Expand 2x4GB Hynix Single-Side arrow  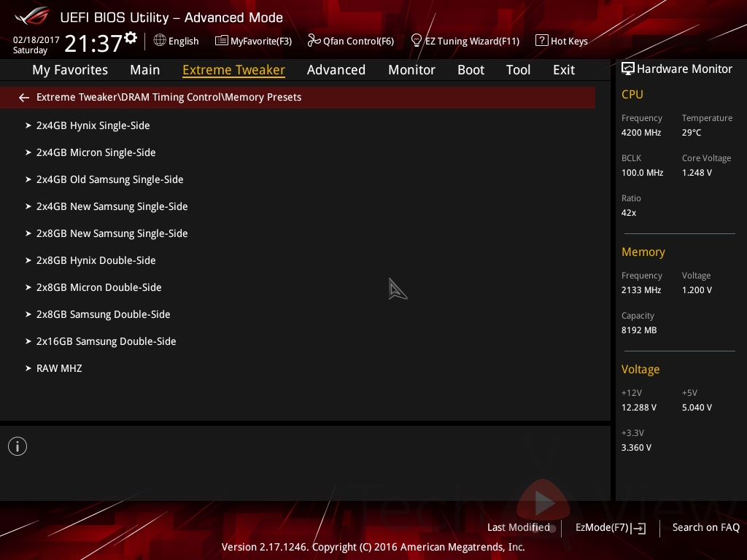[x=28, y=125]
